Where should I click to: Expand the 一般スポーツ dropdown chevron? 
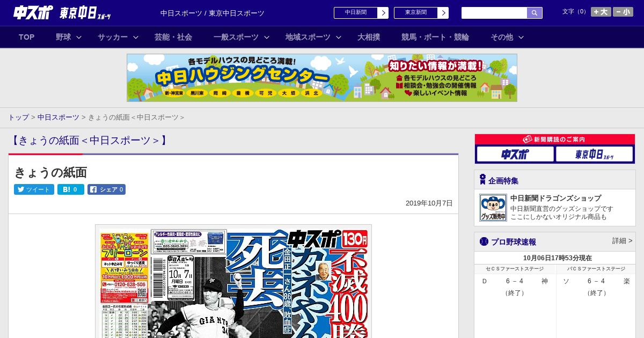click(x=267, y=37)
